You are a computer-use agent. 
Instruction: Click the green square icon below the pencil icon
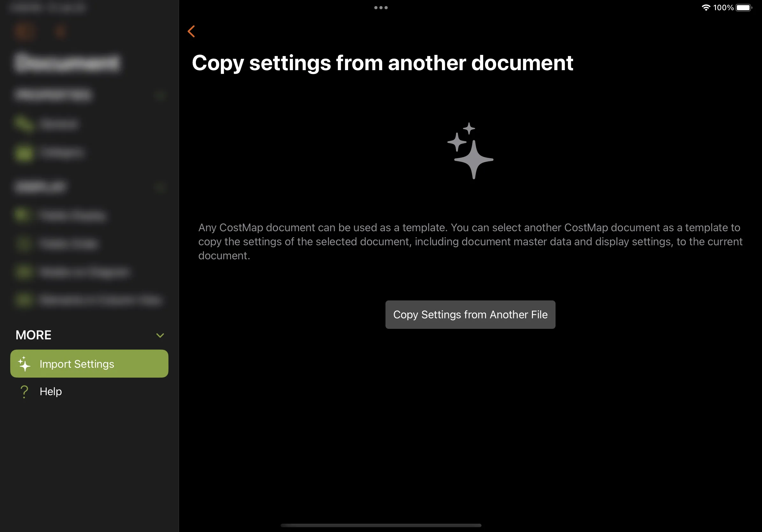click(x=24, y=152)
